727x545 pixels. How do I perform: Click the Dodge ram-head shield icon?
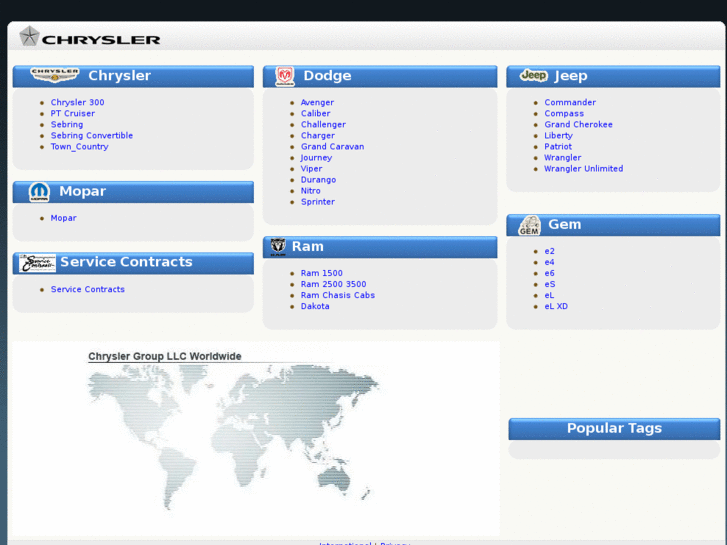(285, 76)
